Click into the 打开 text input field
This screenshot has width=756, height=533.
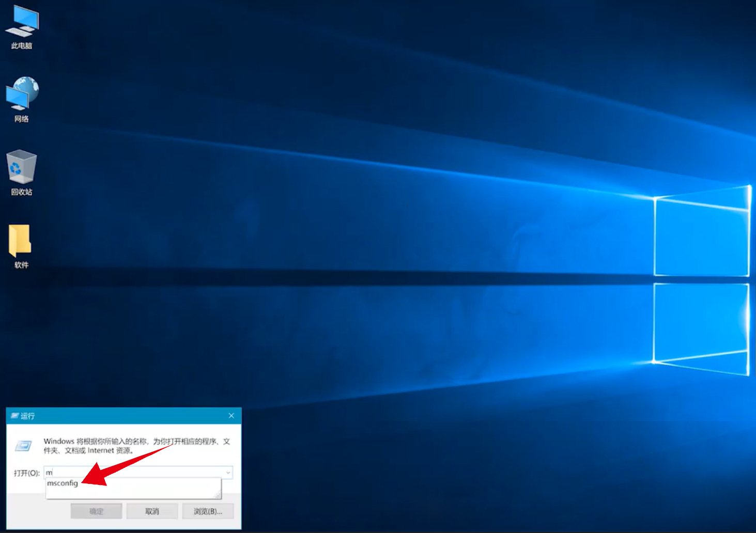(x=134, y=473)
